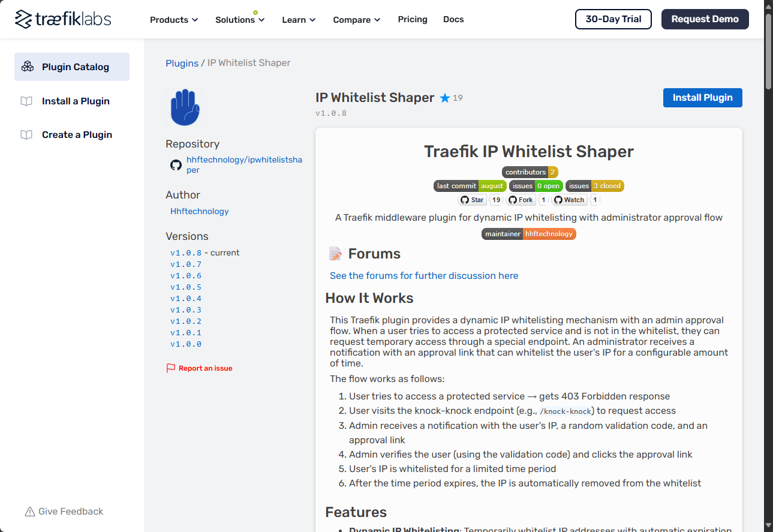773x532 pixels.
Task: Click the Watch count 1 badge
Action: coord(594,200)
